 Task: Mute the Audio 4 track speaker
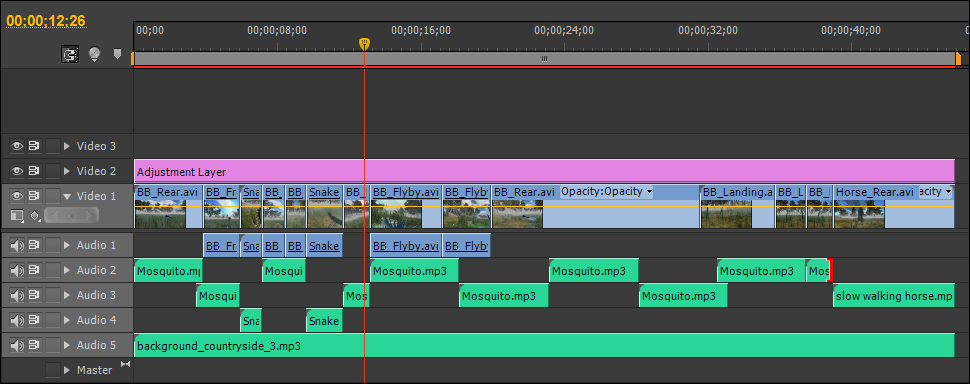[17, 320]
